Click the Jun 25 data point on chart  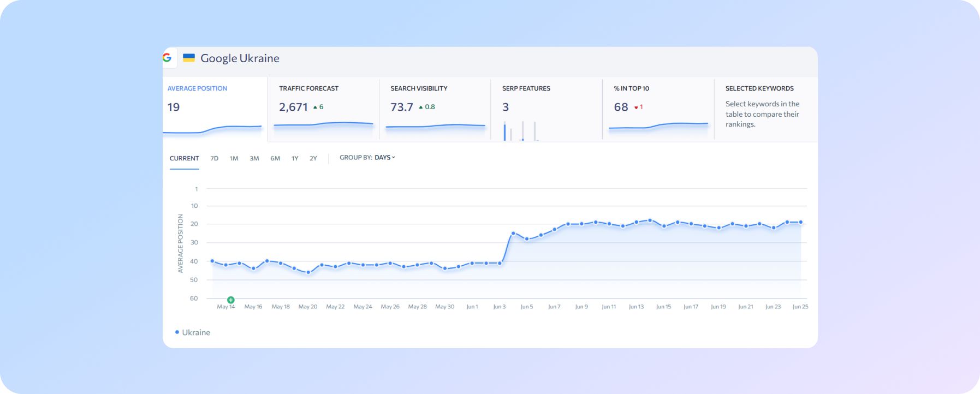pyautogui.click(x=800, y=222)
